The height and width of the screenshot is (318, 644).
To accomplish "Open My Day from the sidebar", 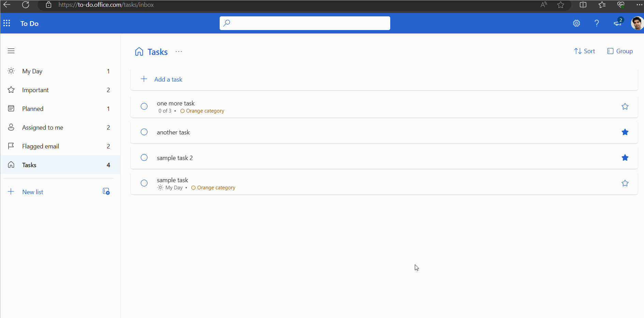I will 32,71.
